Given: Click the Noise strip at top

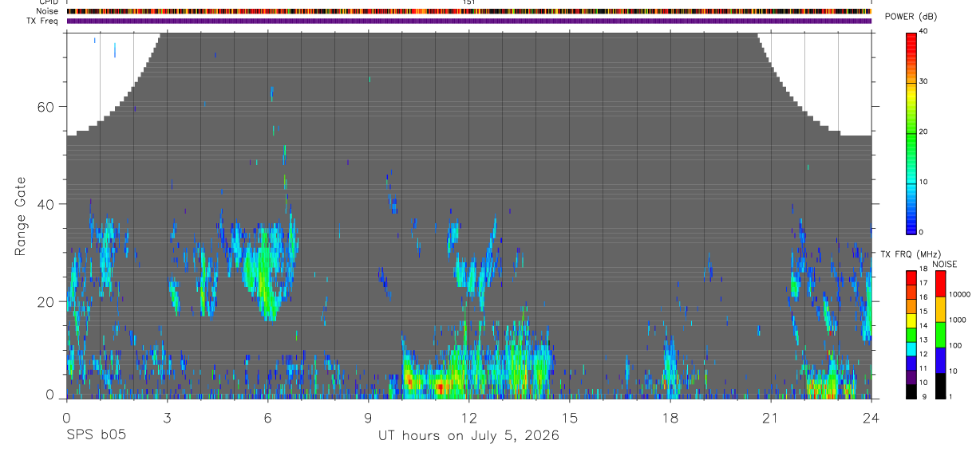Looking at the screenshot, I should [468, 11].
